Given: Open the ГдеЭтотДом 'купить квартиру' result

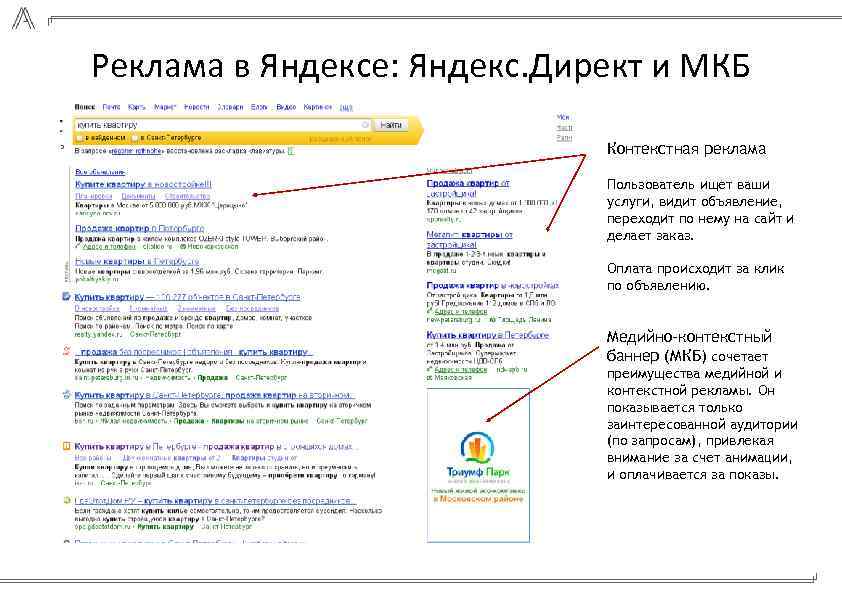Looking at the screenshot, I should click(213, 500).
